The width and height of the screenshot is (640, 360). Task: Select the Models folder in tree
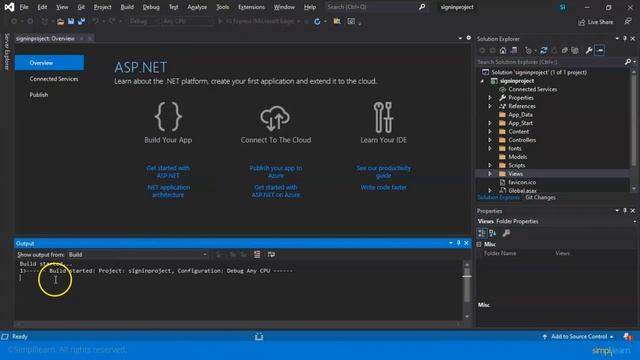[x=518, y=157]
